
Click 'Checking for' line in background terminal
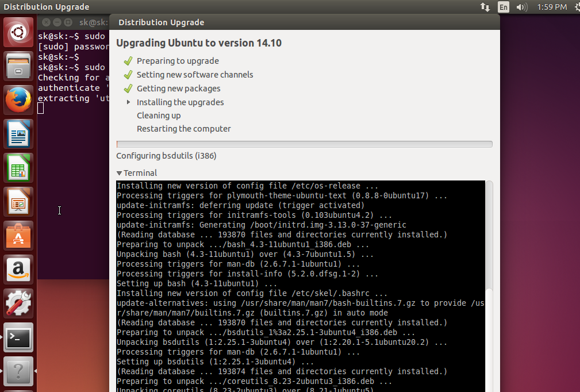coord(74,78)
